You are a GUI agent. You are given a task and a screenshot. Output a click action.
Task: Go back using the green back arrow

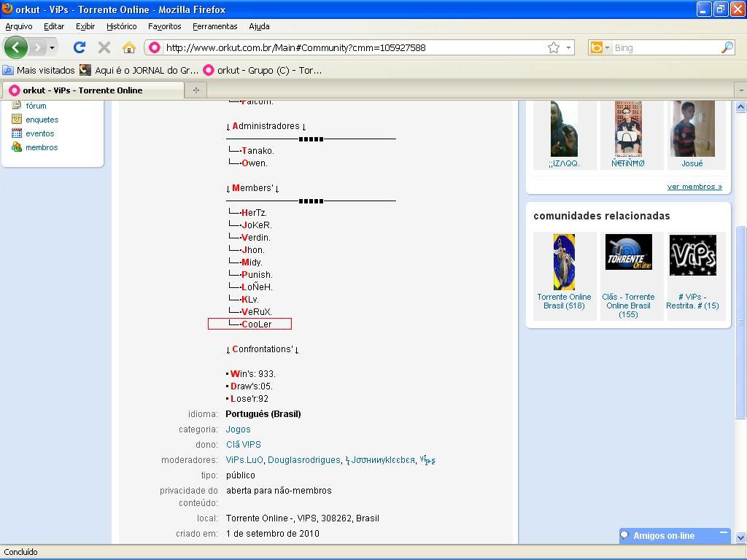click(16, 47)
